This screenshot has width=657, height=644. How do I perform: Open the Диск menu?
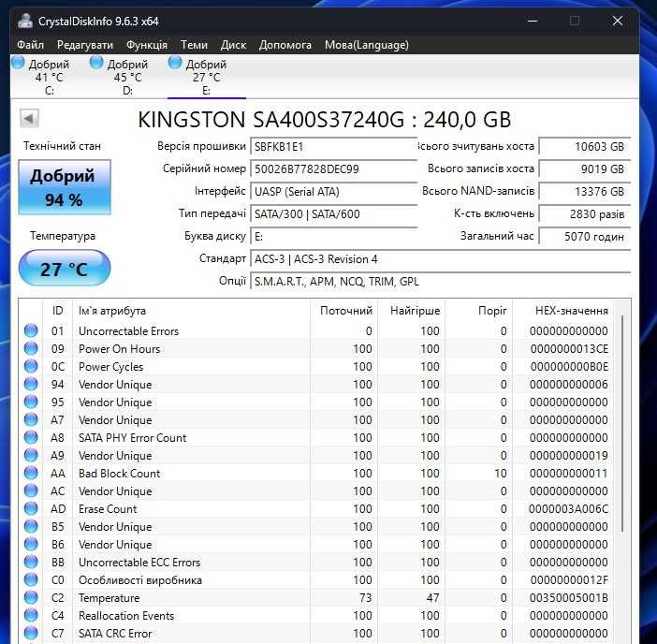pos(233,45)
